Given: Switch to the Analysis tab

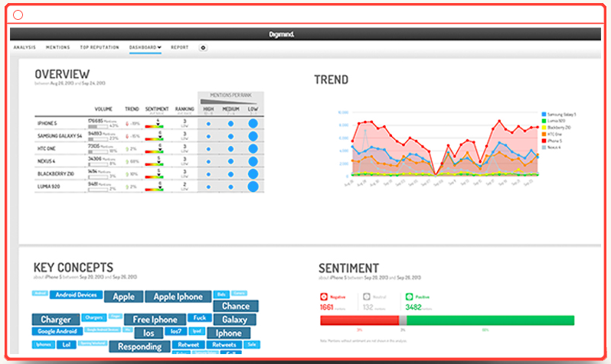Looking at the screenshot, I should 25,47.
